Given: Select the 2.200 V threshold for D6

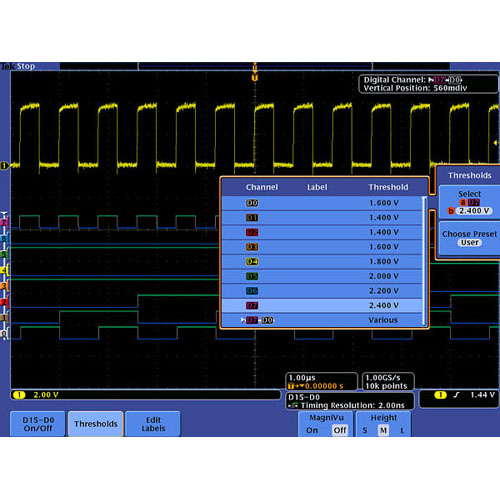Looking at the screenshot, I should coord(384,291).
